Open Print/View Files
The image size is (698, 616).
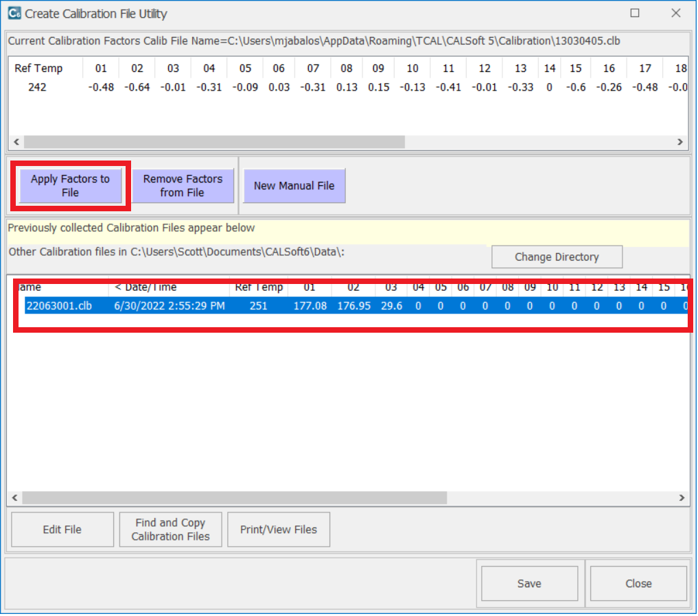tap(278, 529)
